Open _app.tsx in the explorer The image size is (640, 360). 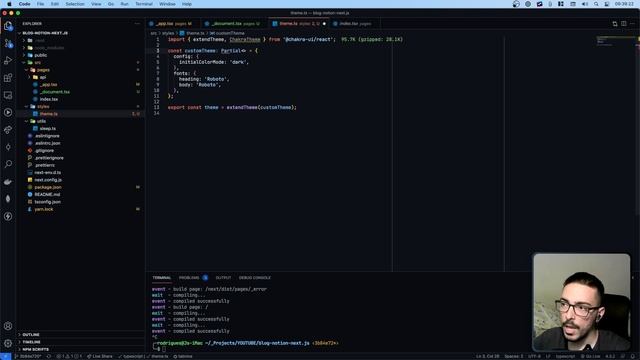click(x=80, y=84)
